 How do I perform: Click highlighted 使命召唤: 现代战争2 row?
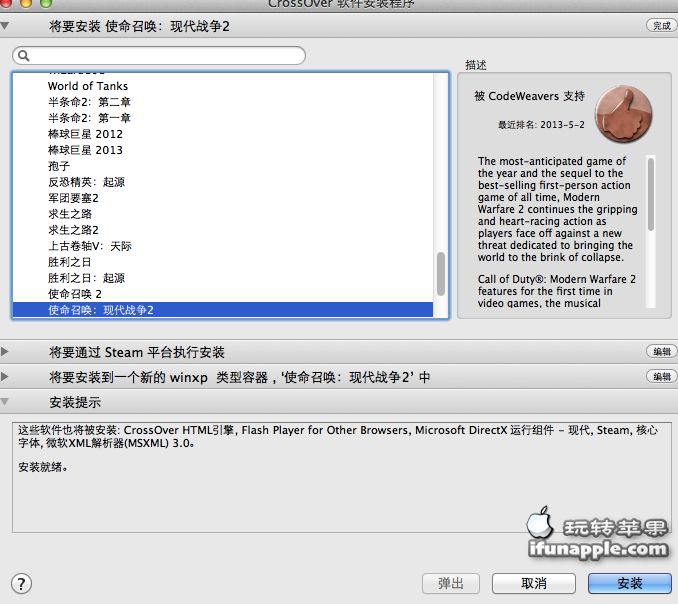tap(223, 310)
